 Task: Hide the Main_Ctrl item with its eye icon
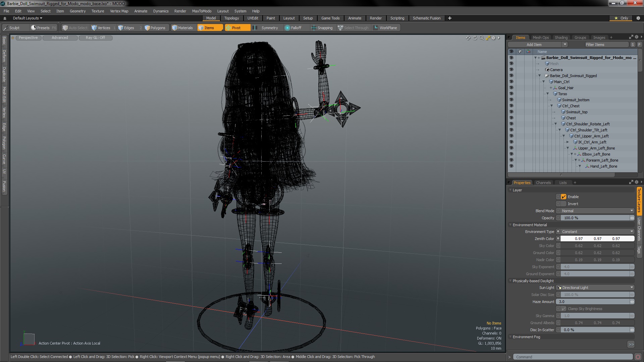click(x=511, y=82)
